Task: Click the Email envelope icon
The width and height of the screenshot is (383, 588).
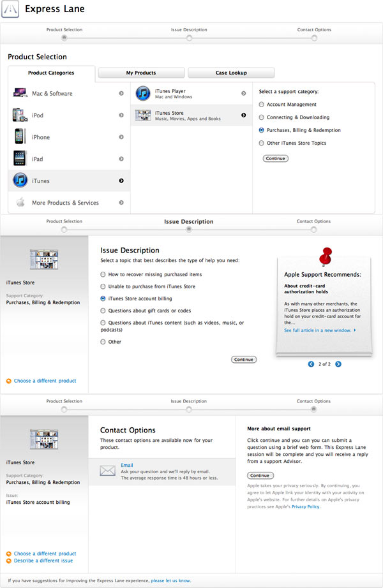Action: [x=108, y=471]
